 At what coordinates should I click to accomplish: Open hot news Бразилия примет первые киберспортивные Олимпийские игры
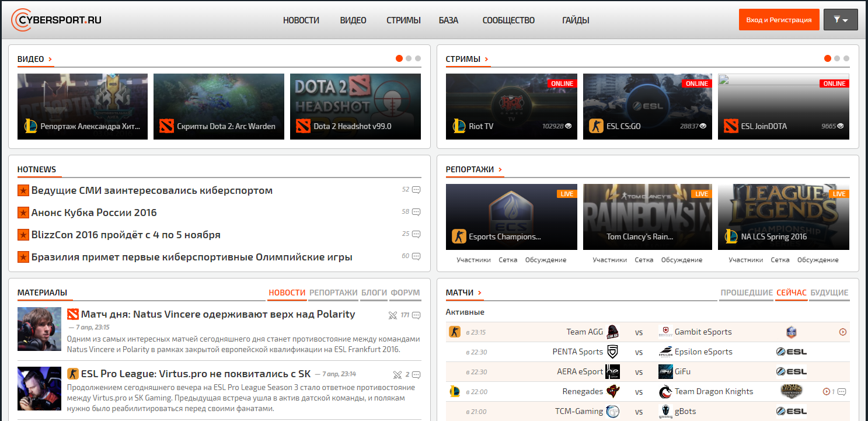(x=192, y=257)
